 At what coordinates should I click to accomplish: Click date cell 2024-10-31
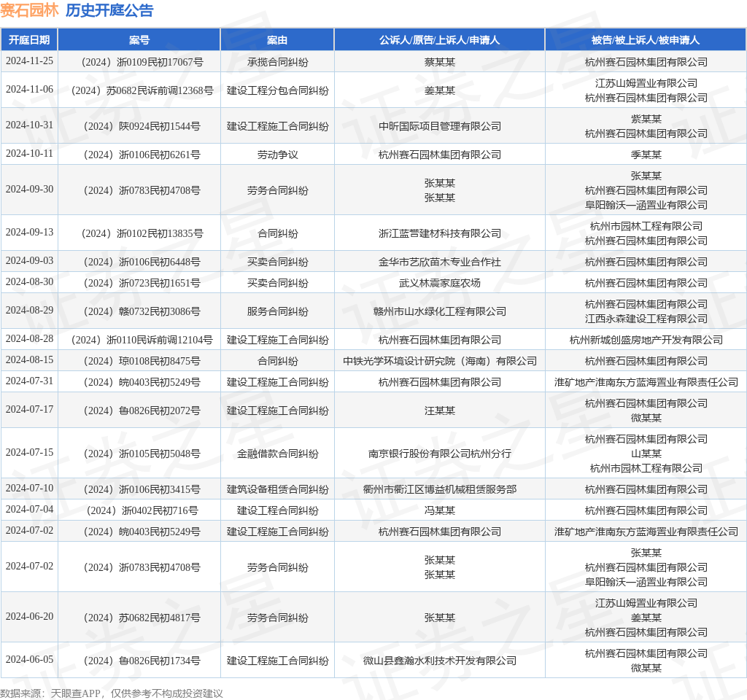pyautogui.click(x=29, y=125)
